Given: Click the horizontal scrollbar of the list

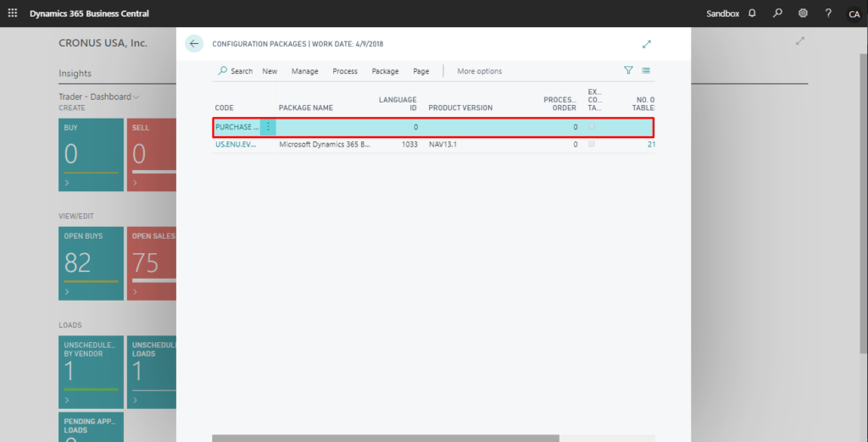Looking at the screenshot, I should point(386,438).
